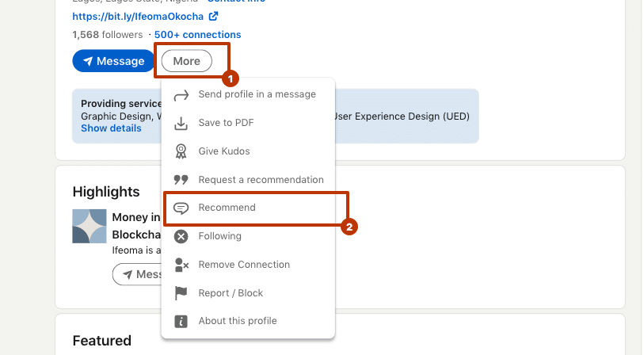
Task: Select Send profile in a message
Action: click(248, 94)
